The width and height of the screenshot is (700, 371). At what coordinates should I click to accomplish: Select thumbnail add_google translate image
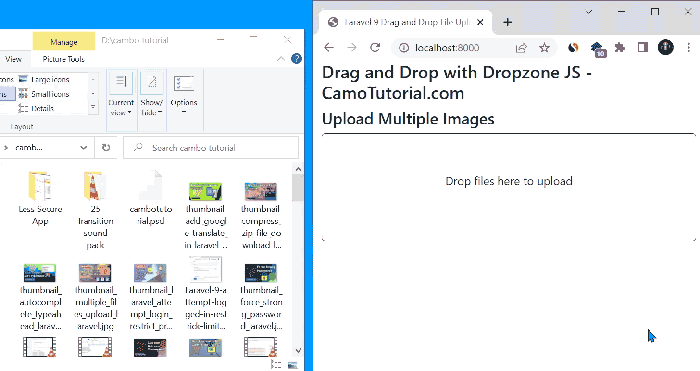click(205, 215)
